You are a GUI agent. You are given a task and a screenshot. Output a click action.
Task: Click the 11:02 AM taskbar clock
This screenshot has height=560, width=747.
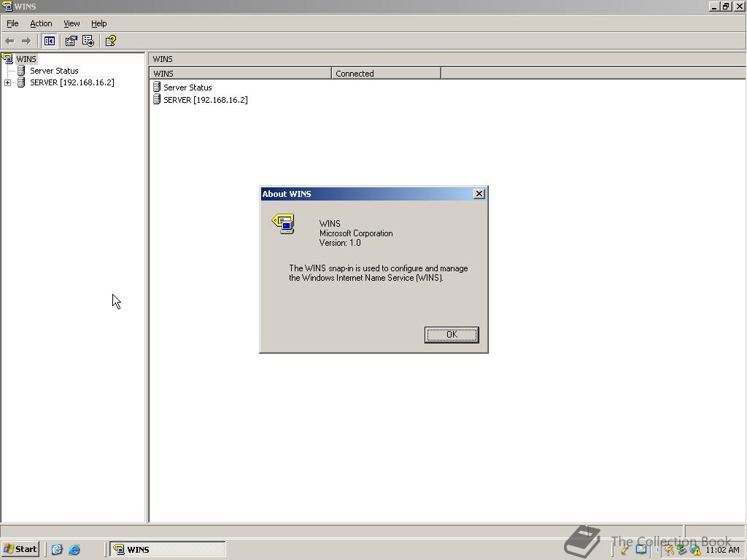pyautogui.click(x=722, y=550)
